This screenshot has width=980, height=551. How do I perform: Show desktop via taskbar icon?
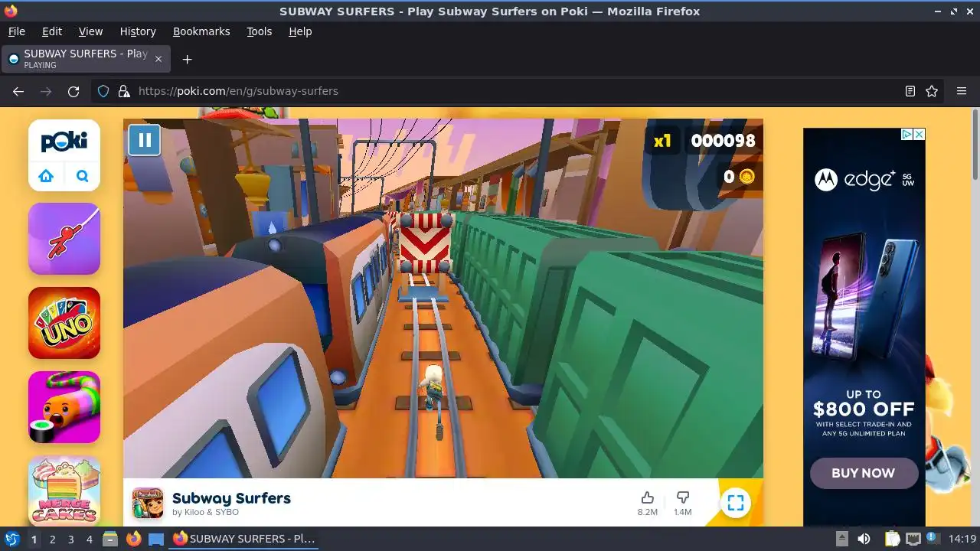click(156, 539)
